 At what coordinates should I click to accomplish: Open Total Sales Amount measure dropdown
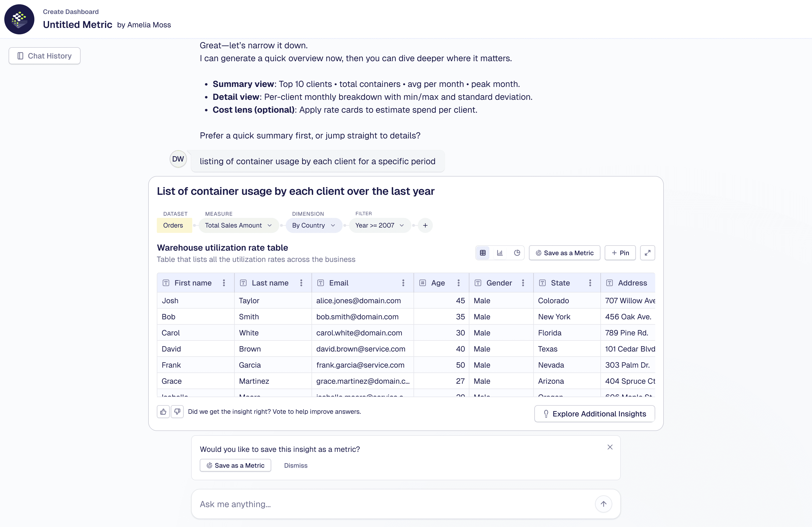[x=238, y=225]
